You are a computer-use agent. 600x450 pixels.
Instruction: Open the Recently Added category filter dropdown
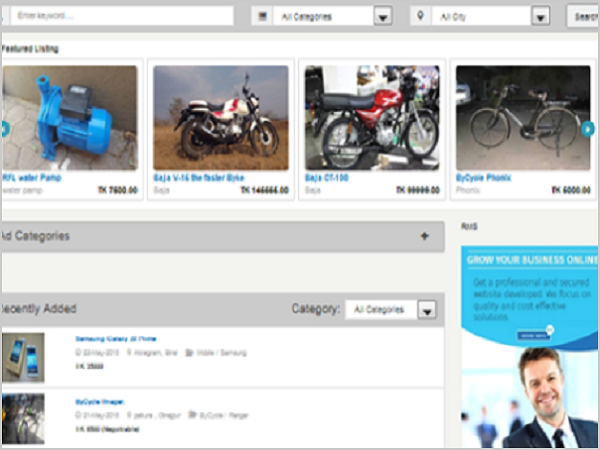[x=390, y=309]
